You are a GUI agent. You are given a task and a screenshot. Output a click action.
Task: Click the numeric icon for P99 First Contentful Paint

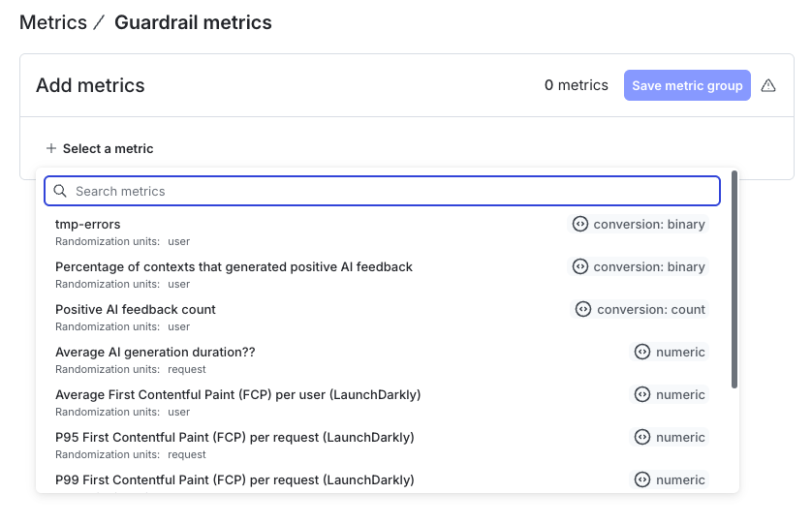point(641,479)
